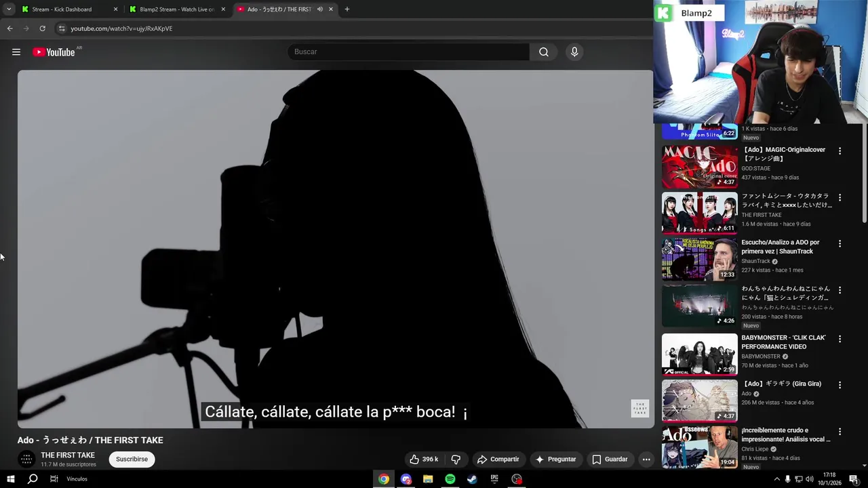Focus the Buscar search field
This screenshot has width=868, height=488.
408,52
